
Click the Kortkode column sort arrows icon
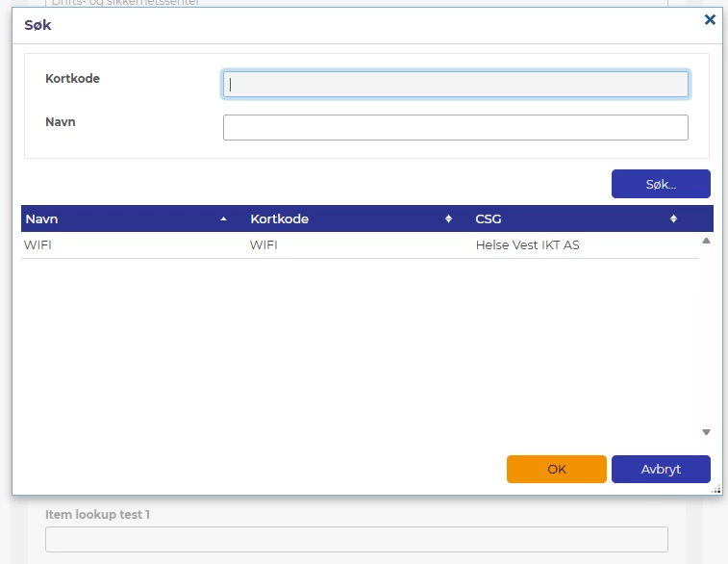[448, 218]
